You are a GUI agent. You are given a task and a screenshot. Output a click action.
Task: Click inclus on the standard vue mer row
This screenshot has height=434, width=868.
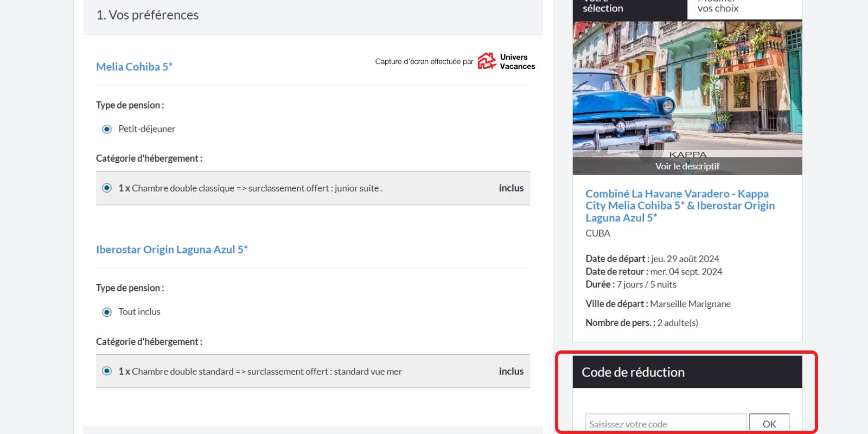click(x=511, y=372)
